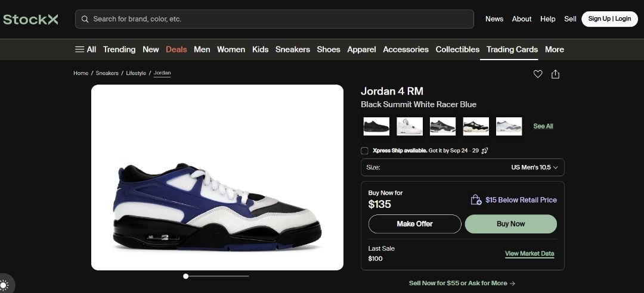Open the More menu
The image size is (644, 293).
(554, 49)
